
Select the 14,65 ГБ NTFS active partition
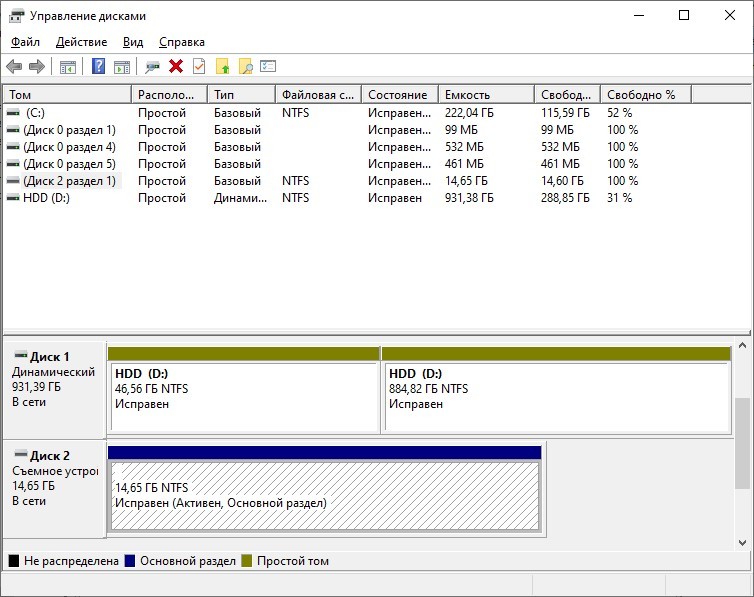[325, 489]
